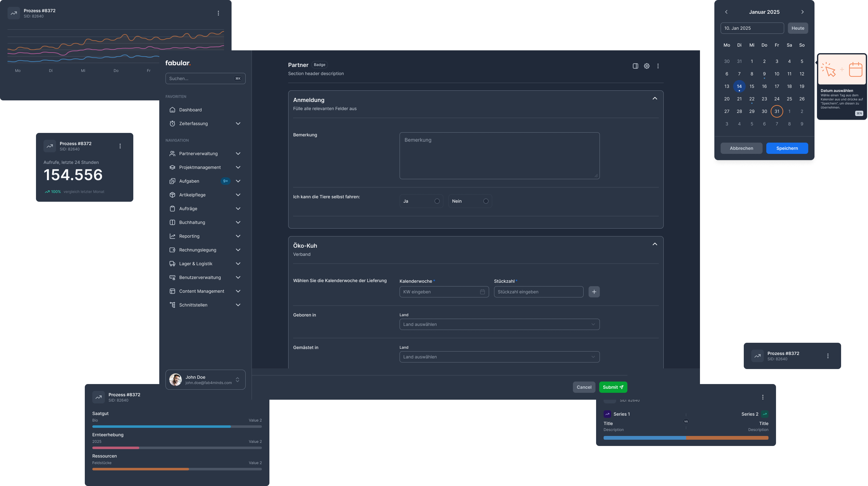The height and width of the screenshot is (486, 868).
Task: Click the Content Management layout icon
Action: pyautogui.click(x=172, y=291)
